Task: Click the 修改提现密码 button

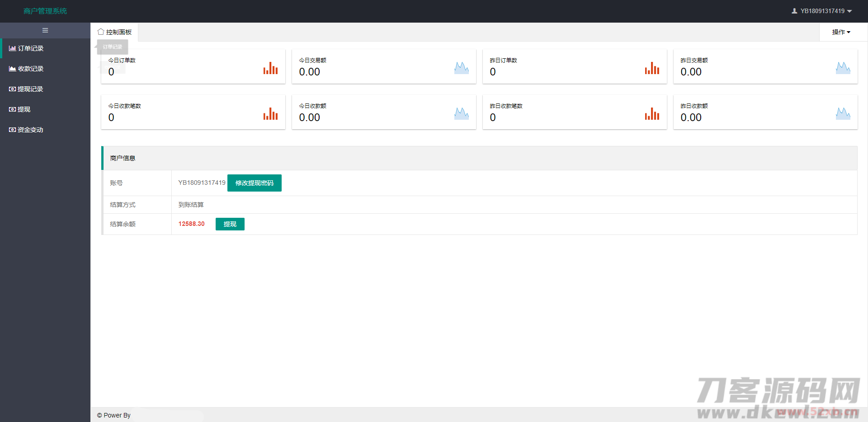Action: pyautogui.click(x=254, y=183)
